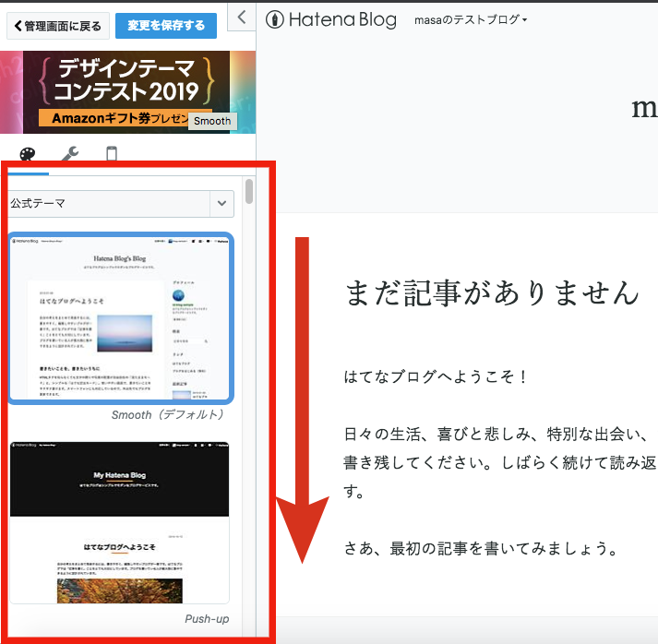This screenshot has height=644, width=658.
Task: Open the masaのテストブログ dropdown menu
Action: [x=471, y=19]
